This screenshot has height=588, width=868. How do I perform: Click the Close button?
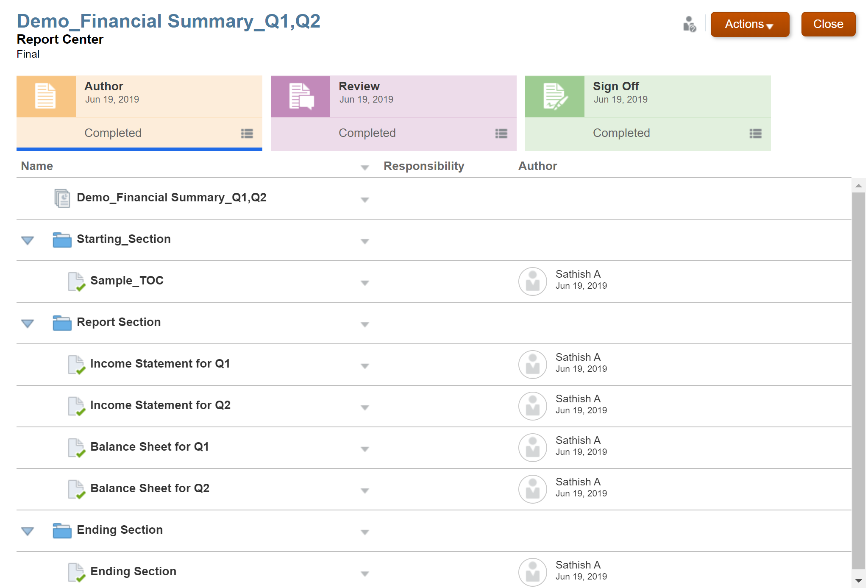(828, 24)
